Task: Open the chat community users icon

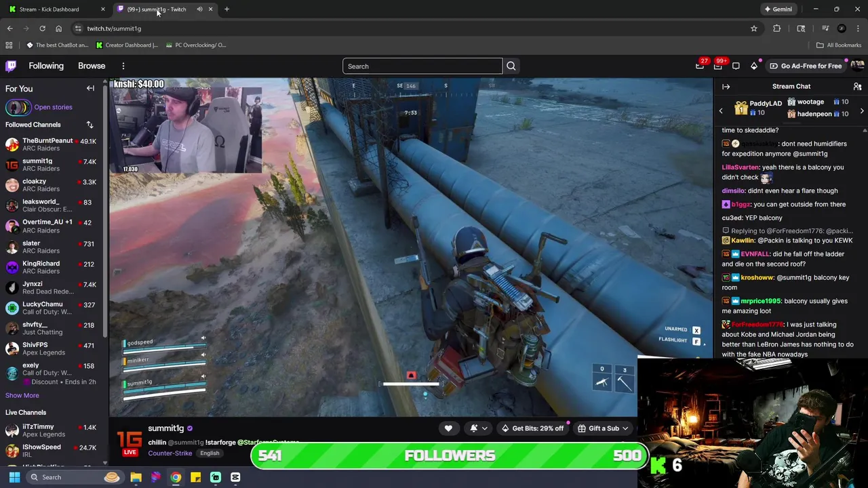Action: (x=857, y=87)
